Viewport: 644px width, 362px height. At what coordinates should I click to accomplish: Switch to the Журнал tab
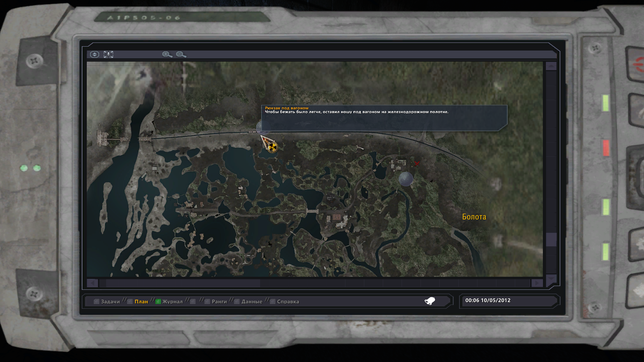172,301
